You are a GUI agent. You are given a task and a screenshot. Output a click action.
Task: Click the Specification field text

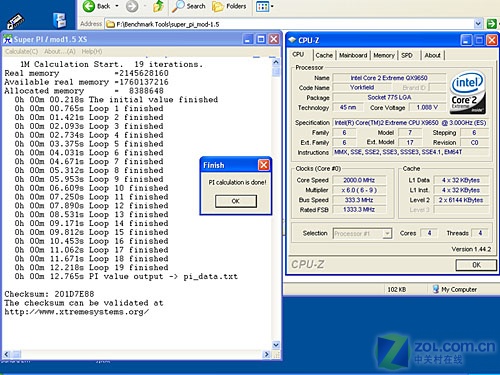[411, 123]
